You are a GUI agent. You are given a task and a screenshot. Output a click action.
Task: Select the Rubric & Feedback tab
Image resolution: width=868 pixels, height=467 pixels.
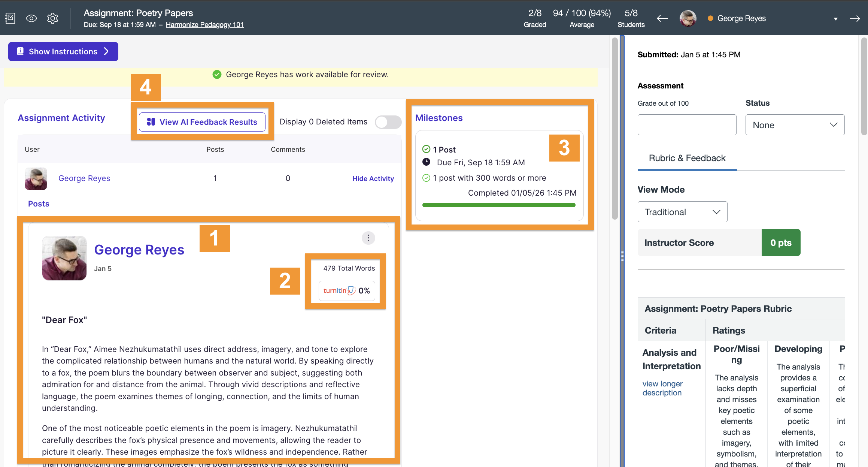[x=687, y=158]
